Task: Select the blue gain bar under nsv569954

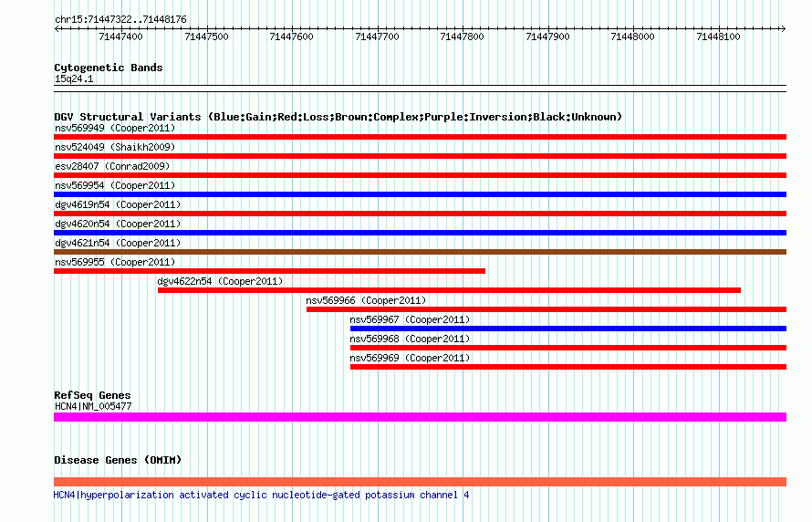Action: [x=420, y=194]
